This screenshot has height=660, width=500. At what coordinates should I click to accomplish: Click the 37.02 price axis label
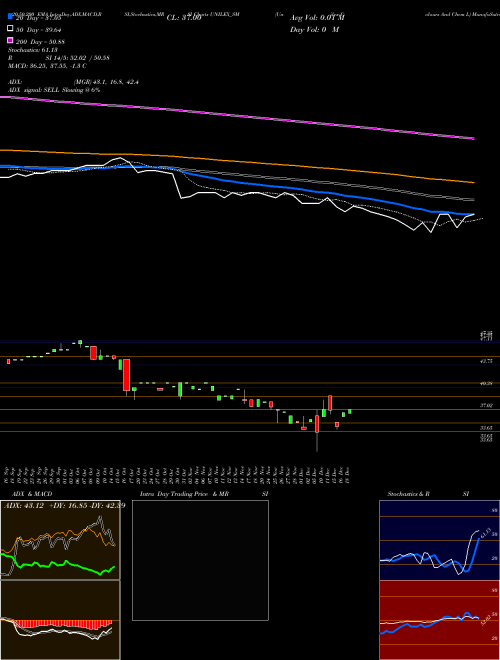pos(487,405)
